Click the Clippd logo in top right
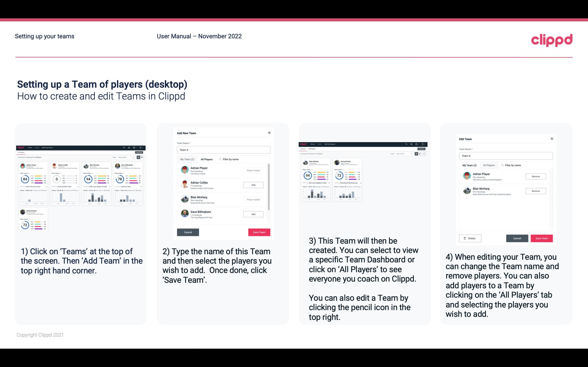Image resolution: width=588 pixels, height=367 pixels. (552, 39)
